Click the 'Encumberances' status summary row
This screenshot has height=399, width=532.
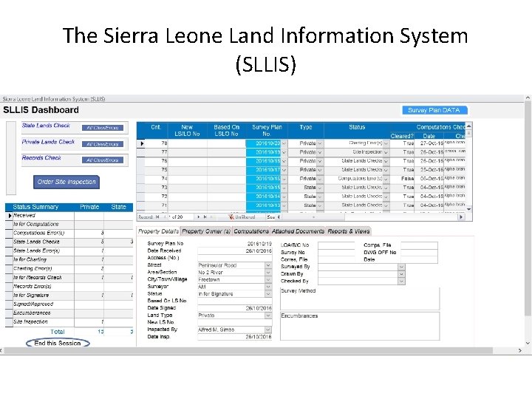[69, 313]
